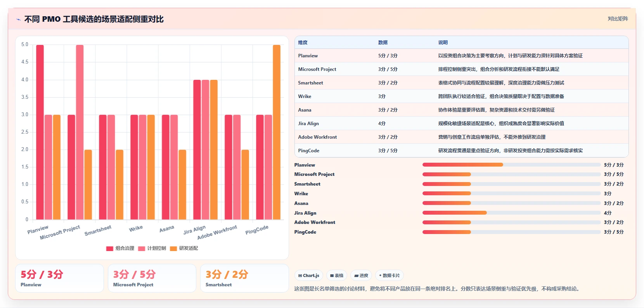Click the Adobe Workfront x-axis label
Viewport: 644px width, 308px height.
217,232
